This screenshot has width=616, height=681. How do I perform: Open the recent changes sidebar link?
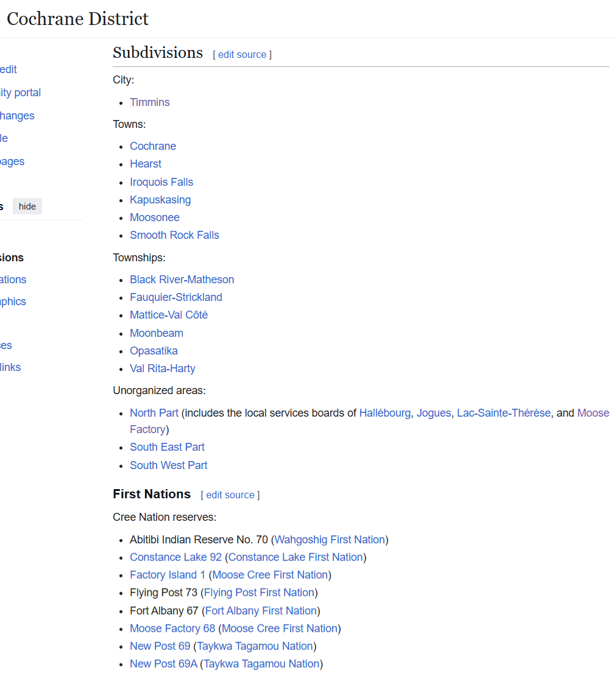tap(17, 116)
